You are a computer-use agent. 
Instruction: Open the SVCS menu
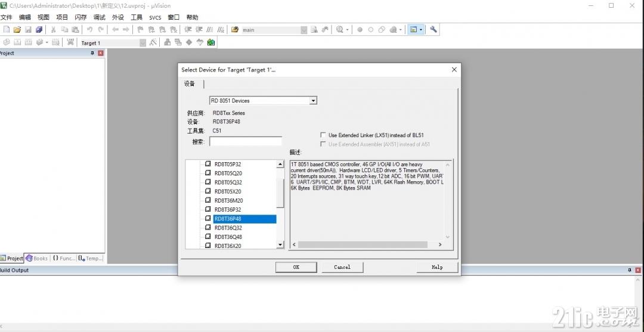pyautogui.click(x=155, y=17)
